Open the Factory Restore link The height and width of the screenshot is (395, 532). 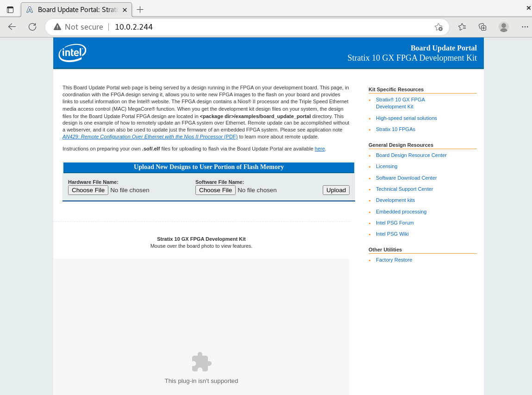point(394,260)
